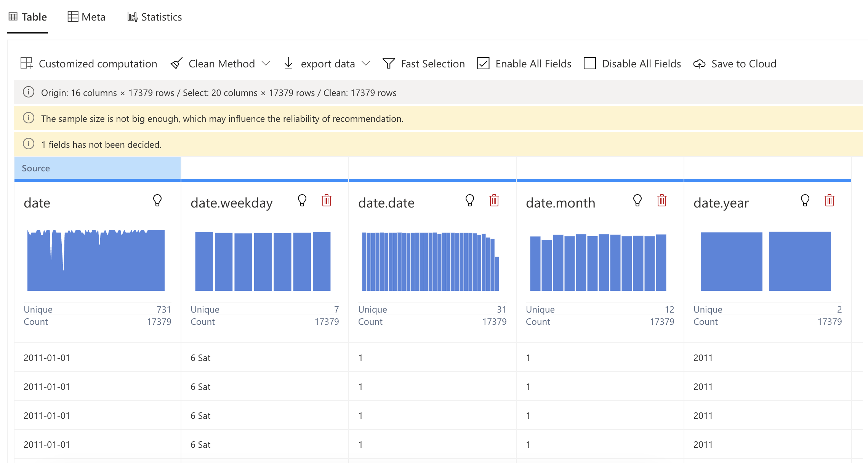868x463 pixels.
Task: Delete the date.weekday field with trash icon
Action: pos(327,200)
